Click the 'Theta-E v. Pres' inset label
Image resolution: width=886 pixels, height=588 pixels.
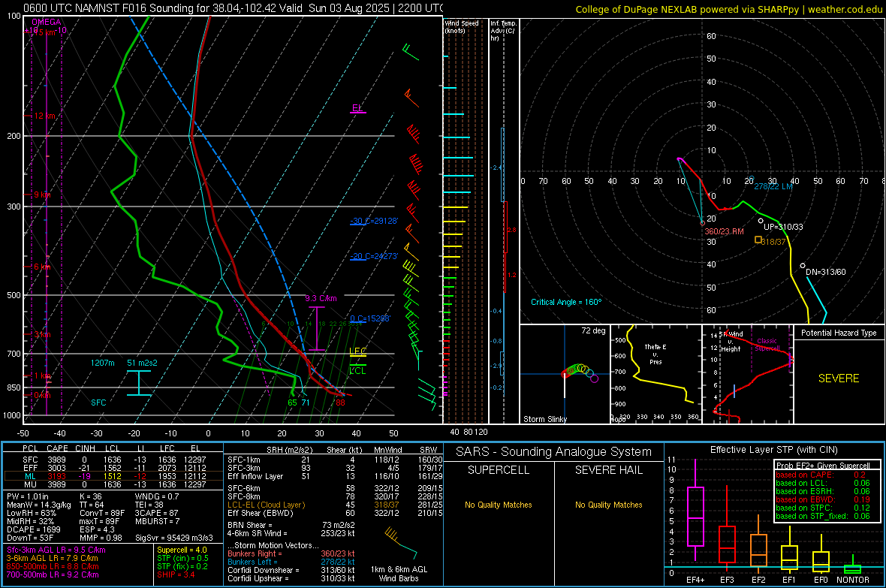pos(655,354)
